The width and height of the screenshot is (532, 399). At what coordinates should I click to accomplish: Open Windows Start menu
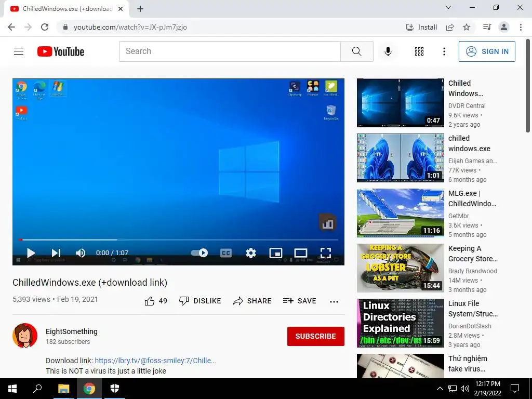12,389
